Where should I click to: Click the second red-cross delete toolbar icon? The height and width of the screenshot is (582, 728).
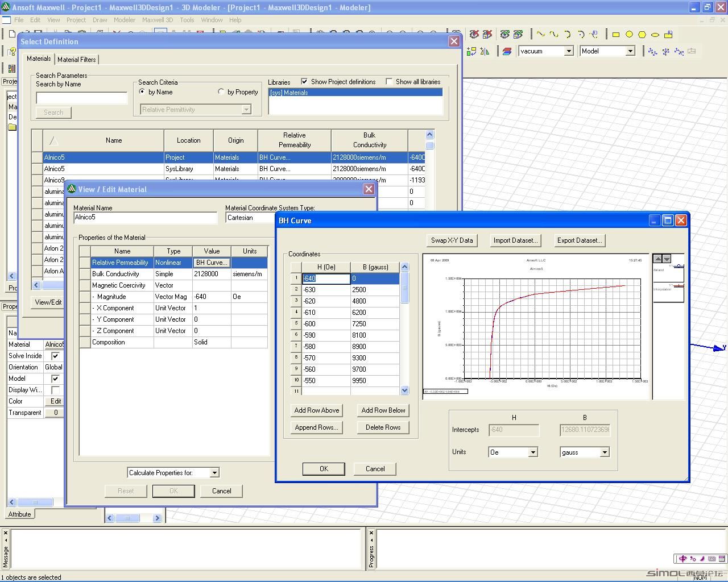point(487,35)
